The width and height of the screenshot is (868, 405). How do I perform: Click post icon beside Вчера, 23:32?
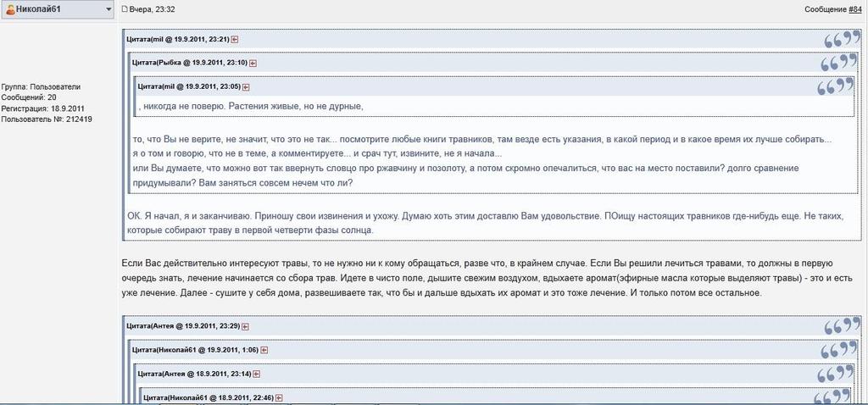coord(125,9)
